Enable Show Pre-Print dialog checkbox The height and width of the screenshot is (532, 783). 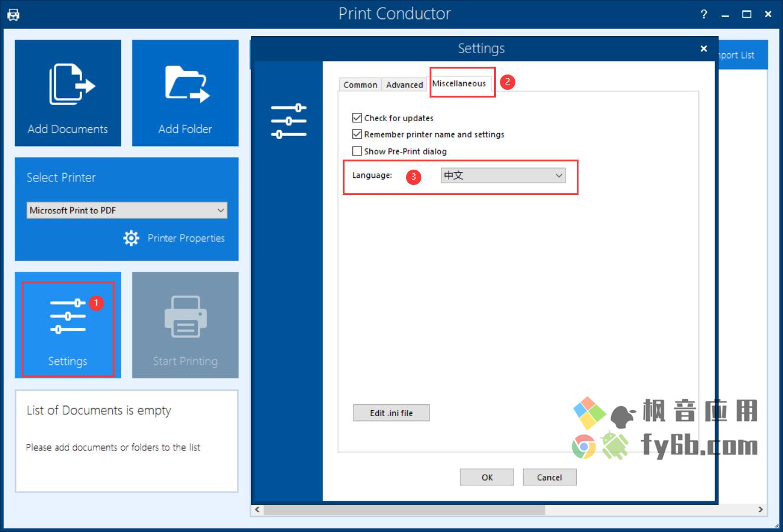(357, 151)
